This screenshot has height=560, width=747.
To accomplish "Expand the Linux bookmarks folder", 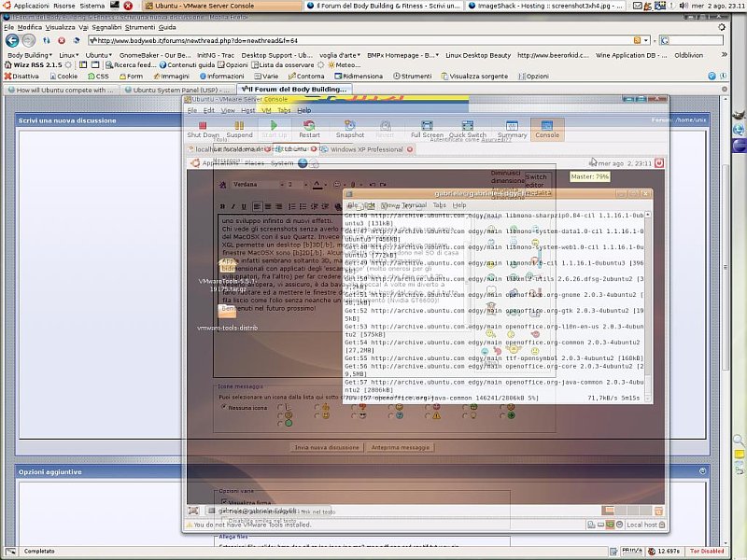I will tap(68, 55).
